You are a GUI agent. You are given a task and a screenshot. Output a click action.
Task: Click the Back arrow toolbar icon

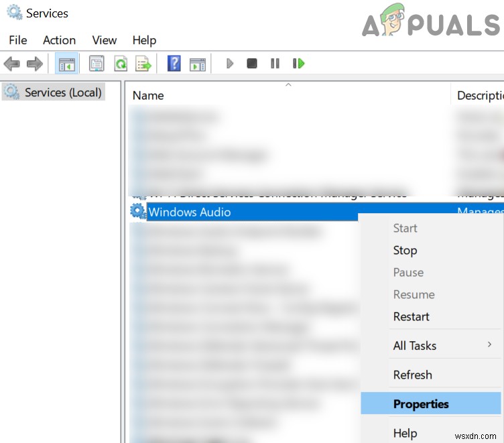(x=12, y=63)
